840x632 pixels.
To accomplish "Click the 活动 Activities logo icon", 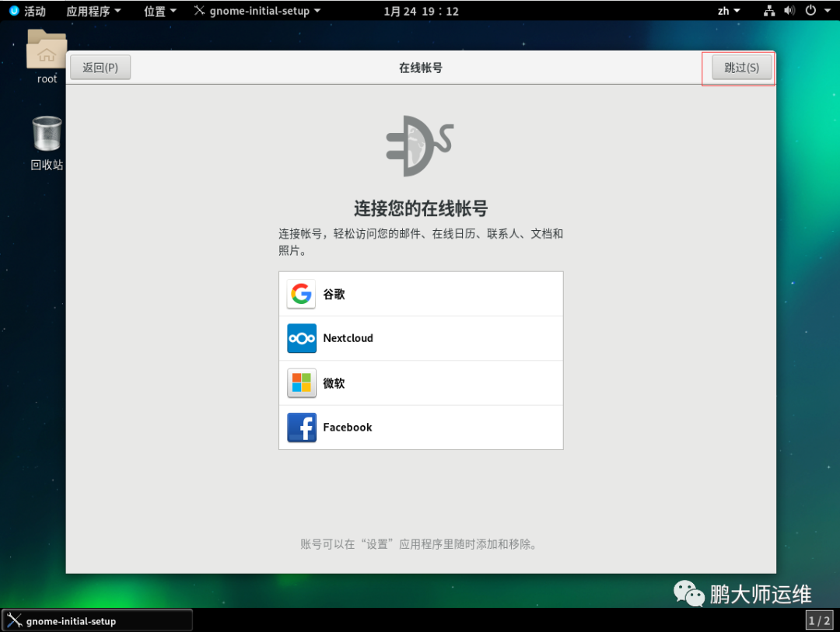I will click(x=14, y=11).
